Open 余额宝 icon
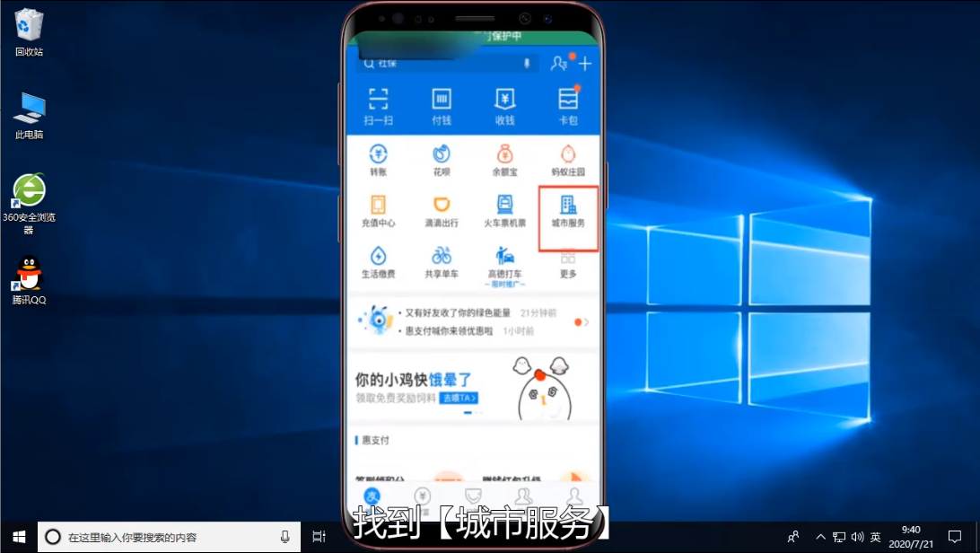 click(x=504, y=158)
